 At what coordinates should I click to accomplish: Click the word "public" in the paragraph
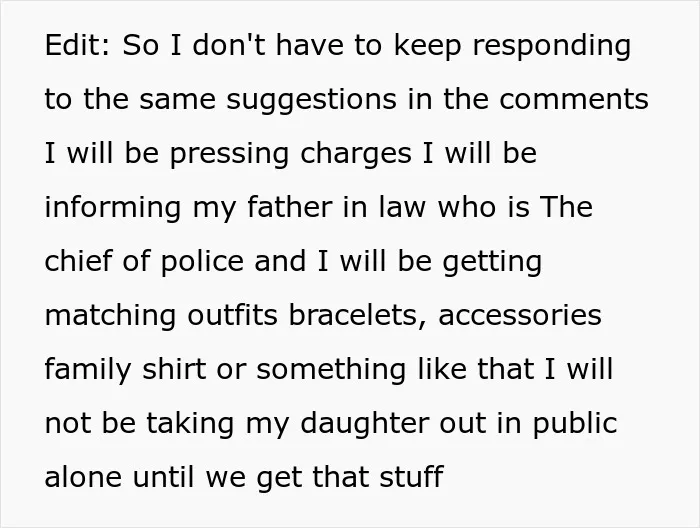tap(575, 424)
